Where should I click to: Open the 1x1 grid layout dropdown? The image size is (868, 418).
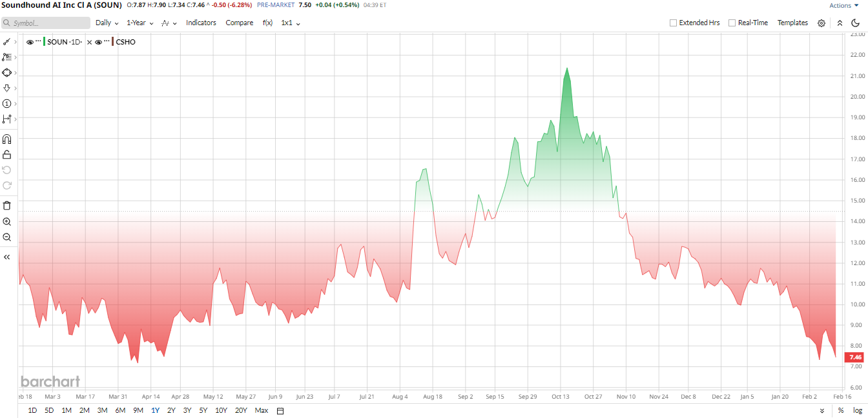pos(291,23)
